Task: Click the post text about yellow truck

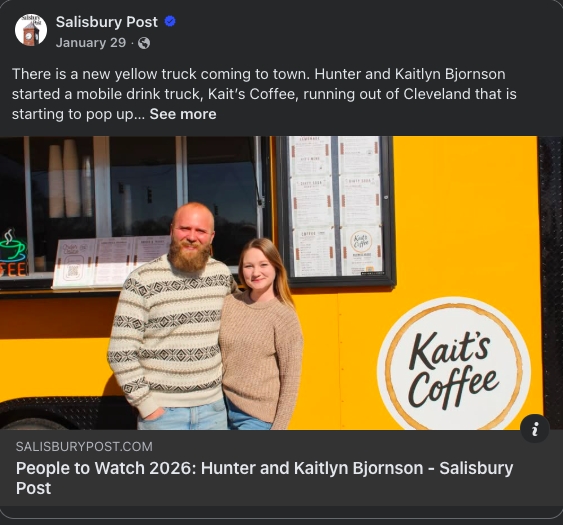Action: pos(264,94)
